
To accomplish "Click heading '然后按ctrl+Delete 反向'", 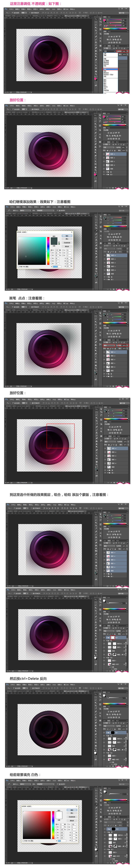I will pos(28,679).
